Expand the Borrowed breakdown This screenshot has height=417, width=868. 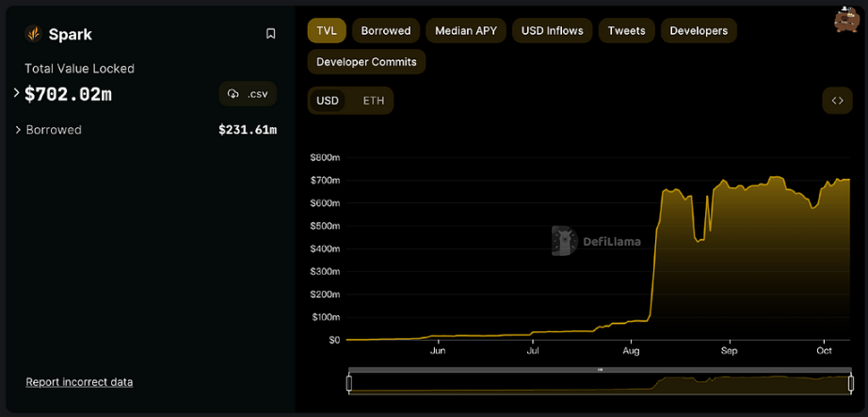pyautogui.click(x=18, y=130)
